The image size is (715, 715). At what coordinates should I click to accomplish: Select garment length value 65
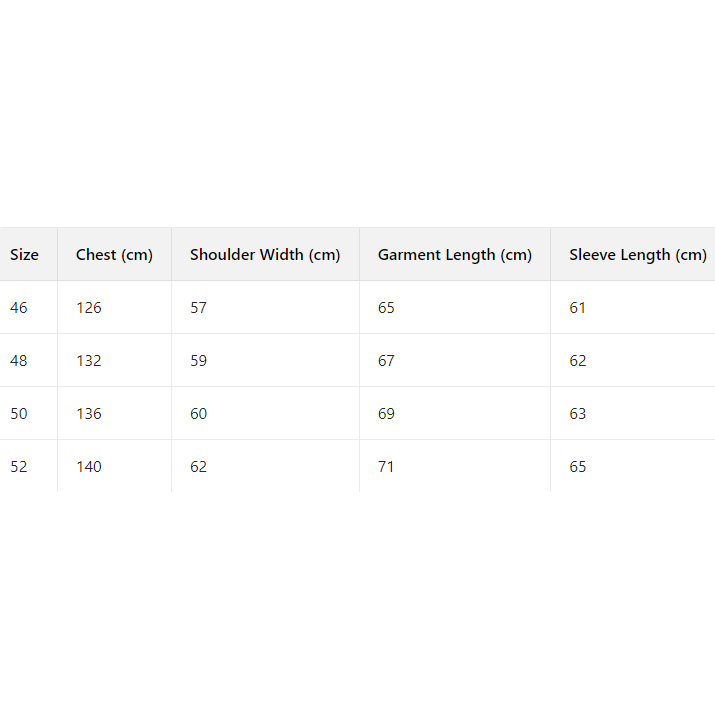[386, 308]
